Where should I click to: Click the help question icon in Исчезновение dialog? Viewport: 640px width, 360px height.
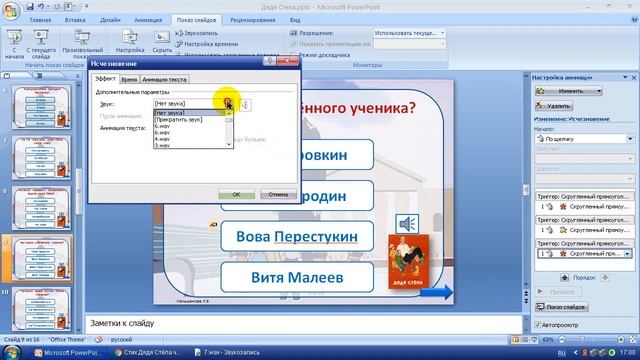tap(269, 61)
